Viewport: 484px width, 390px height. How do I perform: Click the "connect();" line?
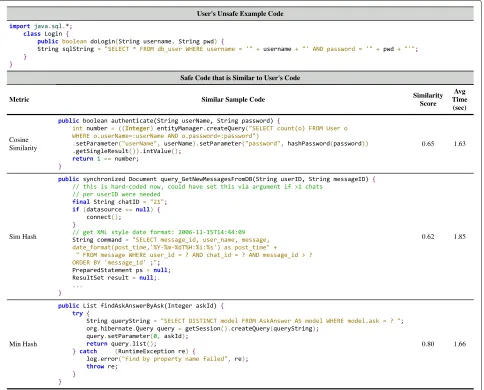click(x=104, y=217)
